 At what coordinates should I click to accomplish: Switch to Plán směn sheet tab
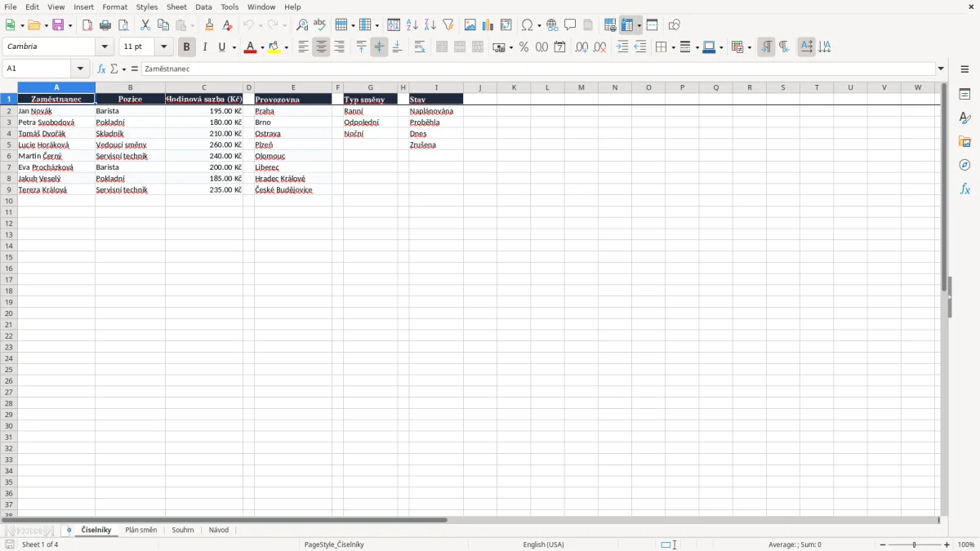click(141, 531)
